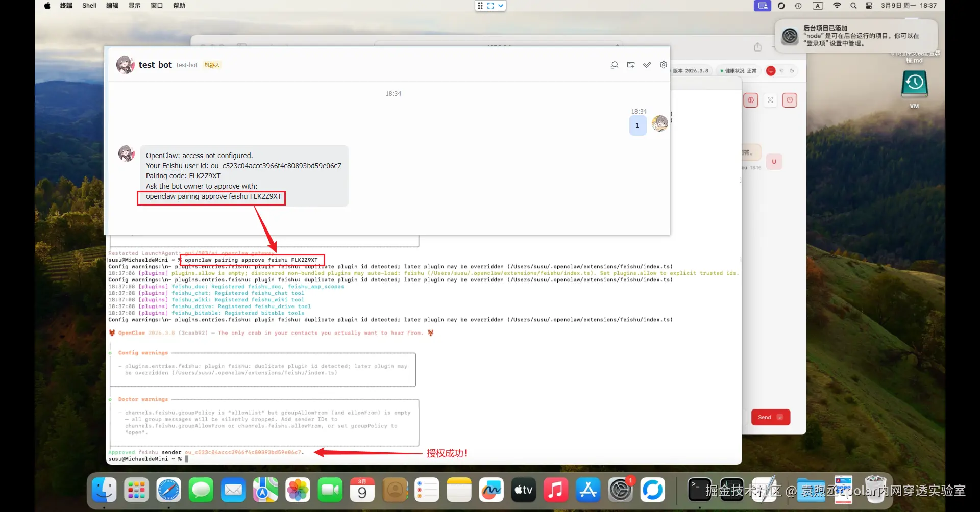Open Freeform from the Dock
980x512 pixels.
tap(492, 490)
